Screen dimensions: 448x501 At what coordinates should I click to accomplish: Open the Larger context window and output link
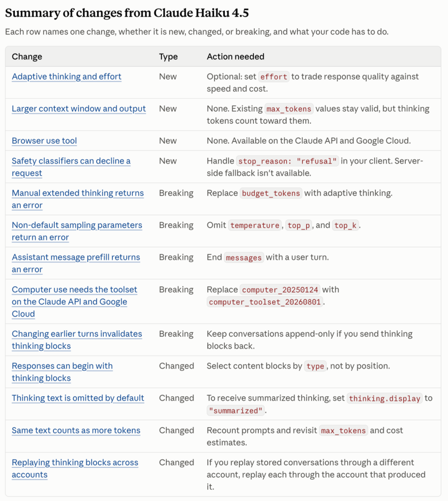[79, 109]
